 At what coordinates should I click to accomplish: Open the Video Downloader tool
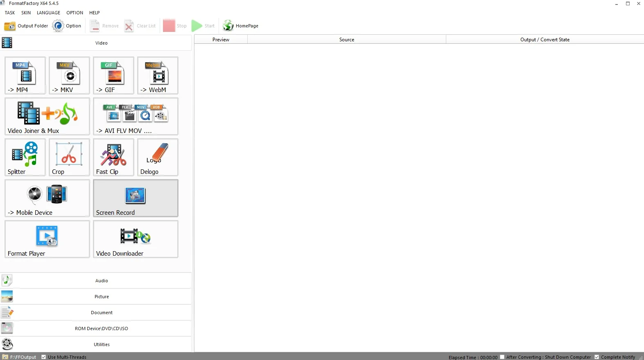tap(136, 239)
